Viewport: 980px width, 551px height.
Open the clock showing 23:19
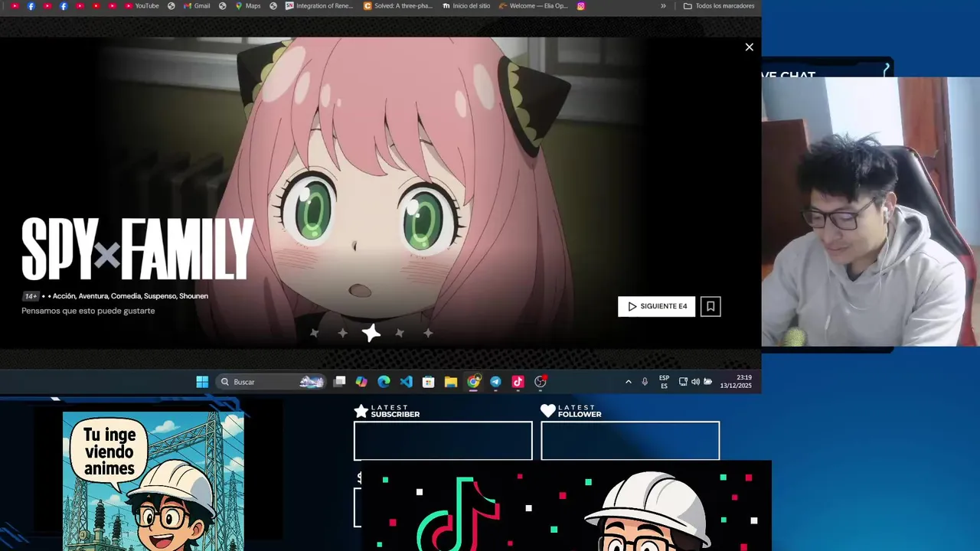point(737,382)
